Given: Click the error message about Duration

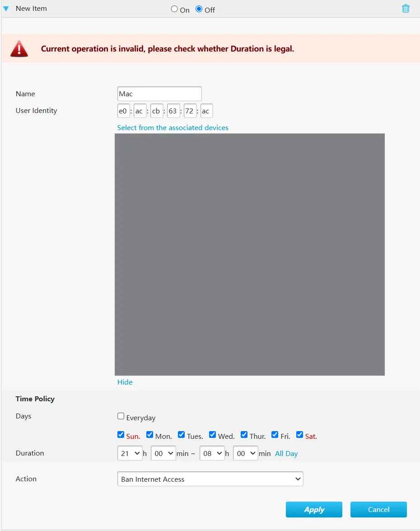Looking at the screenshot, I should click(168, 49).
